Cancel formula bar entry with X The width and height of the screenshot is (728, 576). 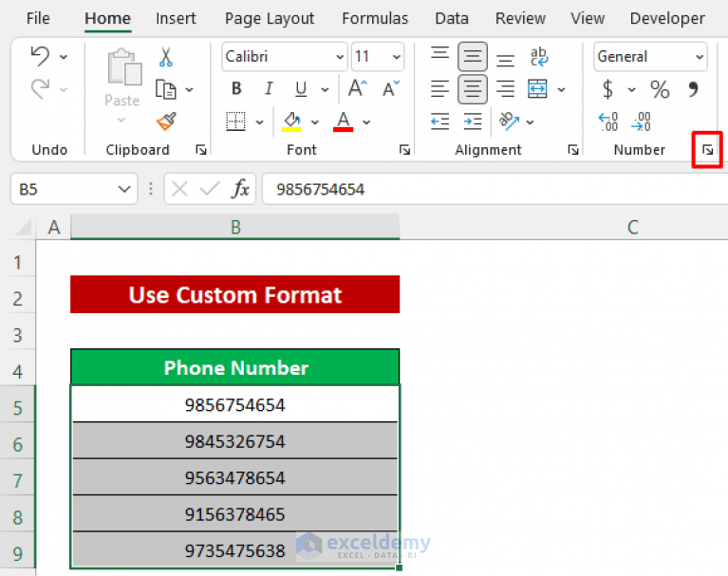179,189
